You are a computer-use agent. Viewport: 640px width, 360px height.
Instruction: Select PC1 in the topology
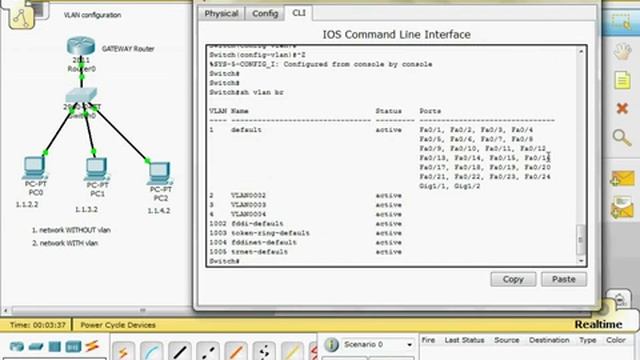(97, 169)
